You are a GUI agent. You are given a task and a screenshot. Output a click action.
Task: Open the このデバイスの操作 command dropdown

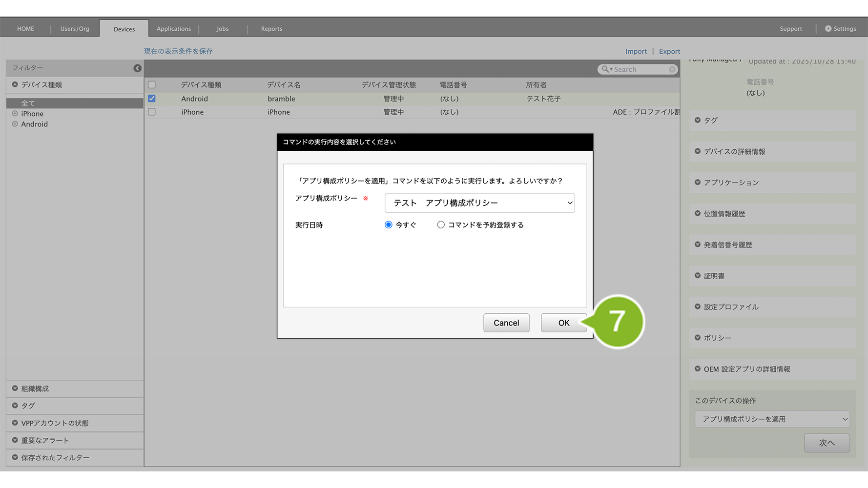[x=772, y=419]
